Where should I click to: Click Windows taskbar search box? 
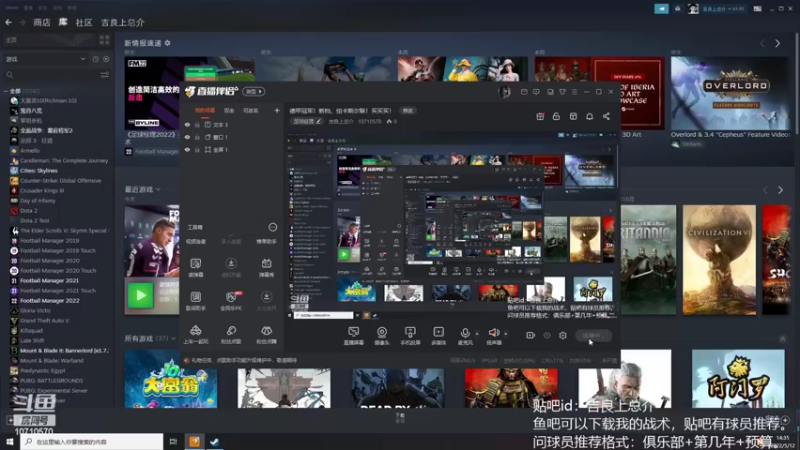click(92, 441)
